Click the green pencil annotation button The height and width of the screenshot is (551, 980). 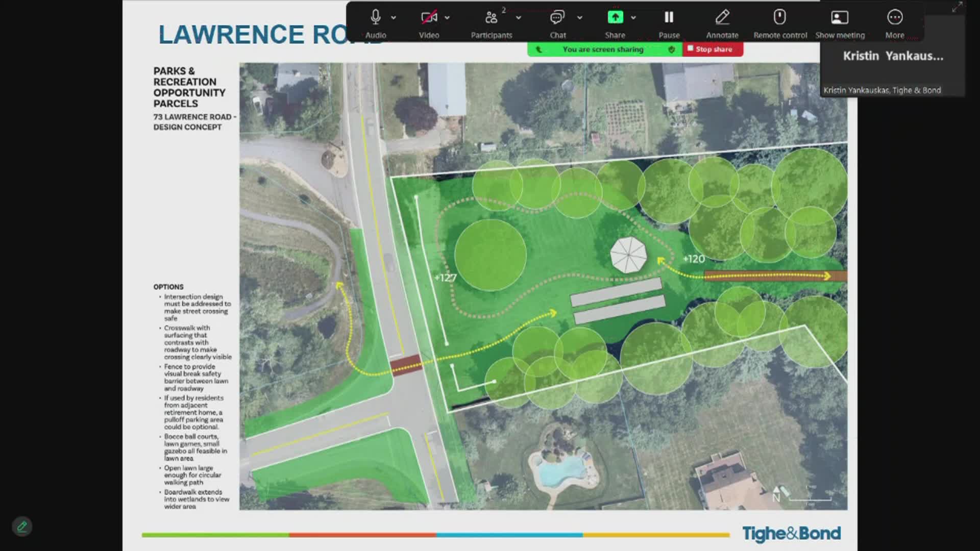[x=22, y=526]
